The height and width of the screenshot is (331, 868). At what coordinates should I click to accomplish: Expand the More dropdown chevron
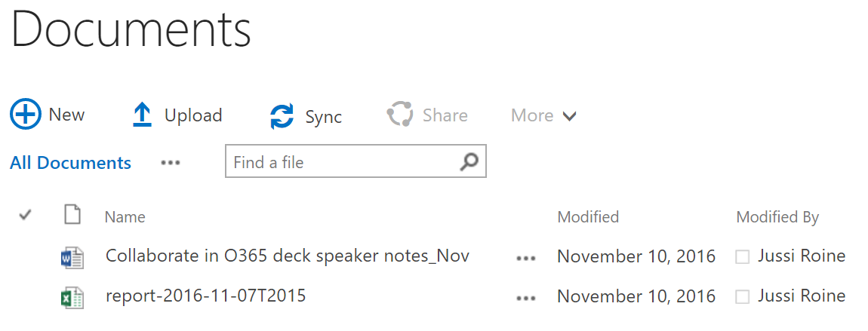coord(570,116)
